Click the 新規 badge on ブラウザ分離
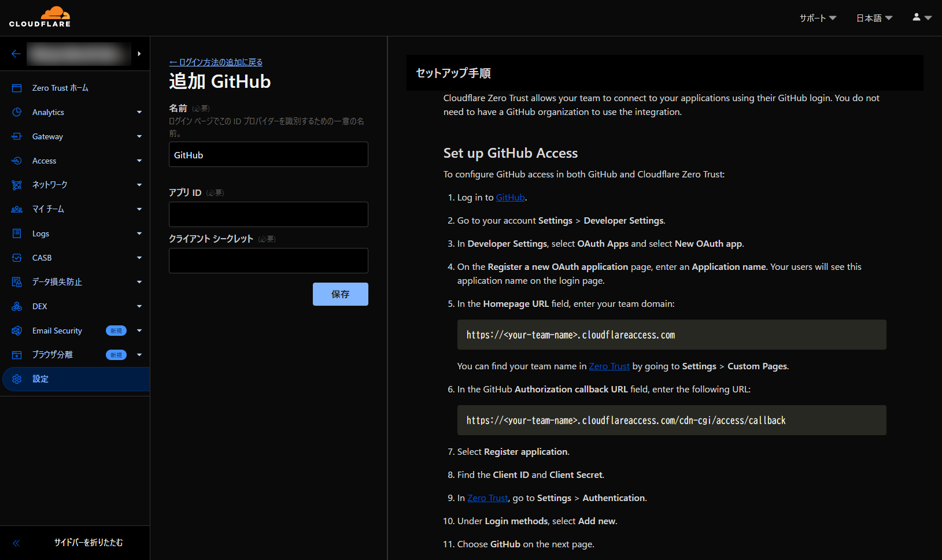 116,355
